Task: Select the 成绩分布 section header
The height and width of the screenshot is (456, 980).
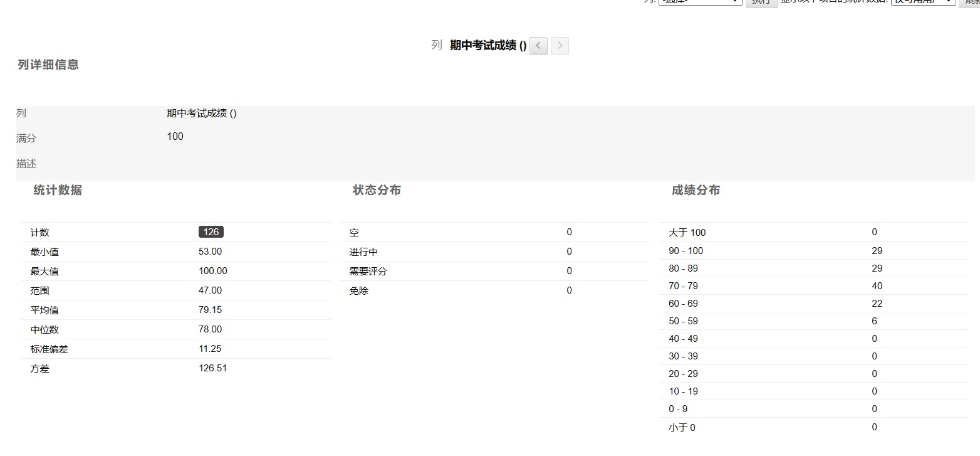Action: 696,190
